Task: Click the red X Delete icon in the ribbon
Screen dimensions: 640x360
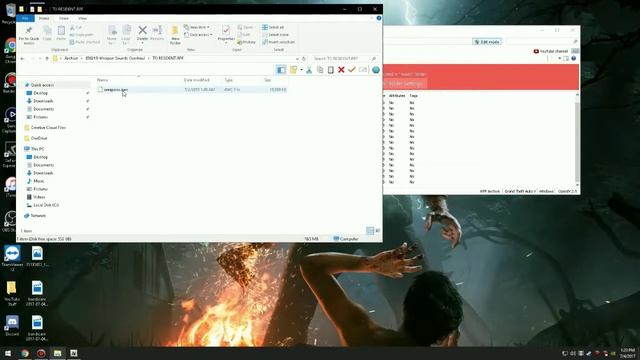Action: (142, 33)
